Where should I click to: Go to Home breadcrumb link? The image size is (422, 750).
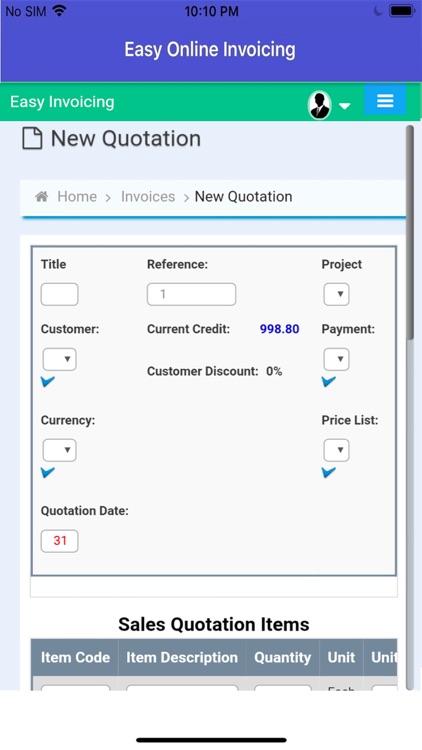tap(77, 196)
